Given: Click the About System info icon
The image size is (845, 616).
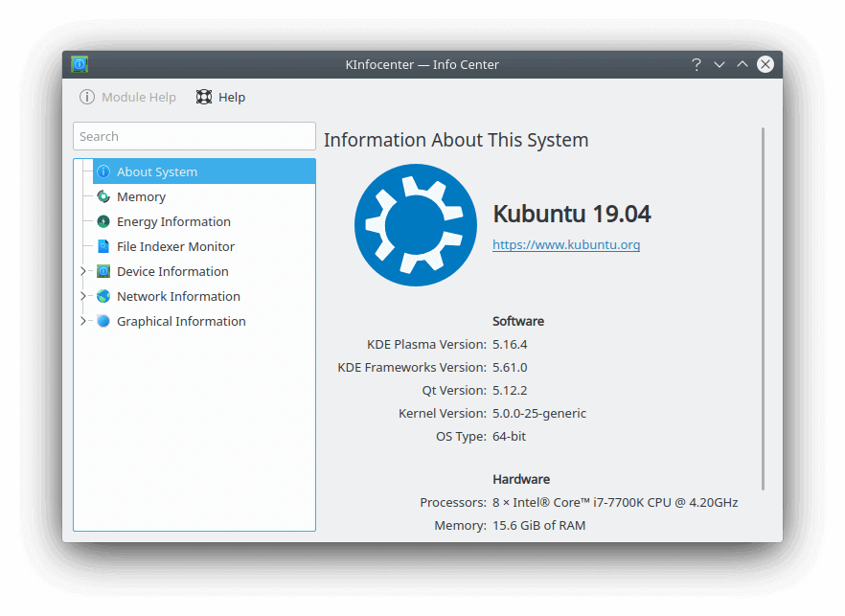Looking at the screenshot, I should click(103, 171).
